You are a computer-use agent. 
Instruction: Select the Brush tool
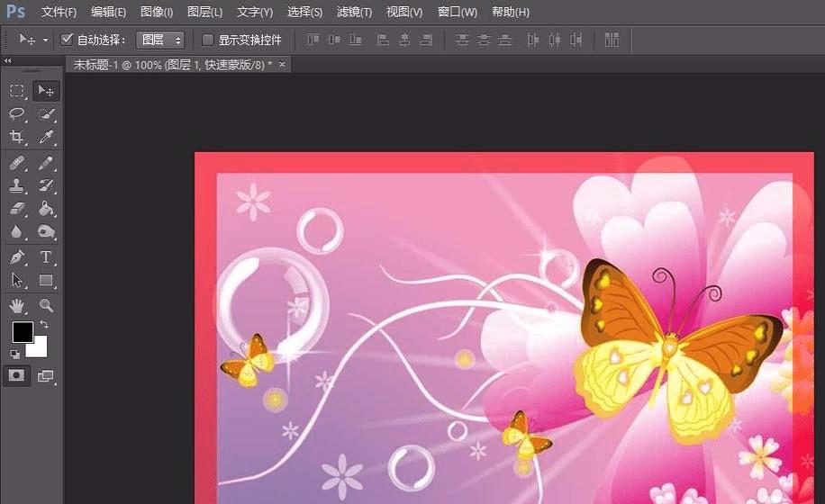point(46,163)
